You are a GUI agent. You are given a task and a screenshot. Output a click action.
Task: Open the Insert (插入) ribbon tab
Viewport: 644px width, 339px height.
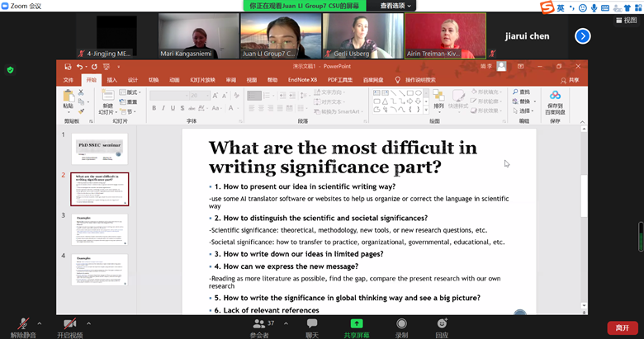112,80
